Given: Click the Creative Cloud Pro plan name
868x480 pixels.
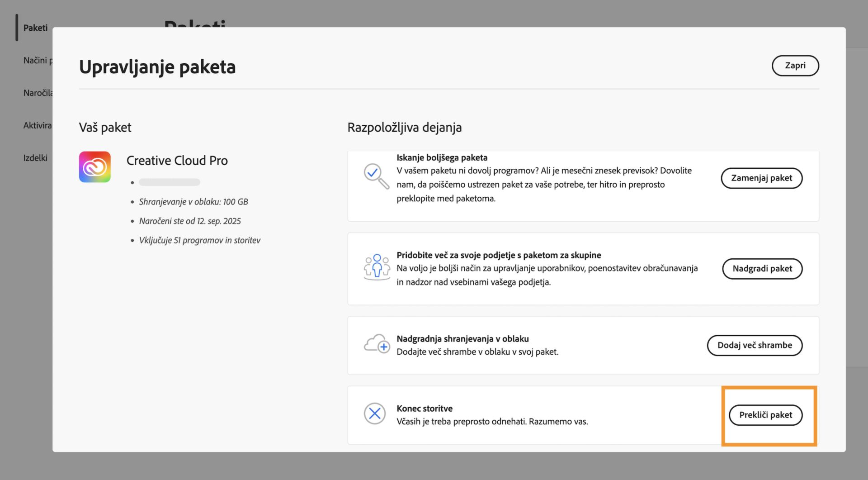Looking at the screenshot, I should click(x=177, y=161).
